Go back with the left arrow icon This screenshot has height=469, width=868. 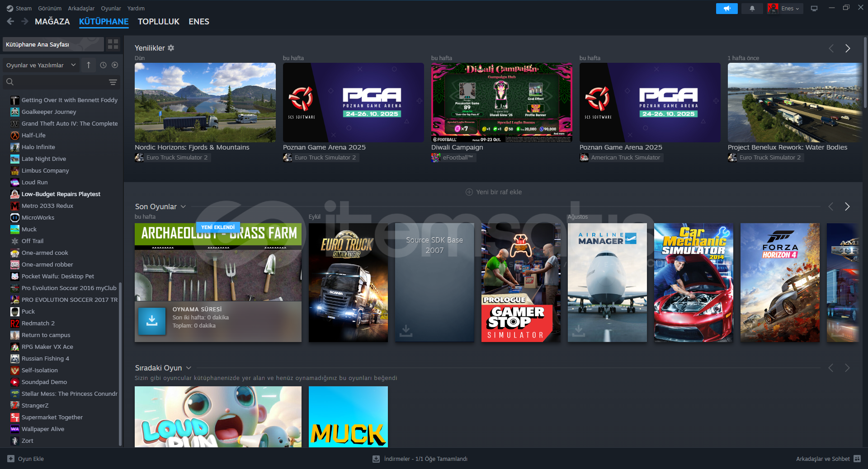[x=10, y=21]
